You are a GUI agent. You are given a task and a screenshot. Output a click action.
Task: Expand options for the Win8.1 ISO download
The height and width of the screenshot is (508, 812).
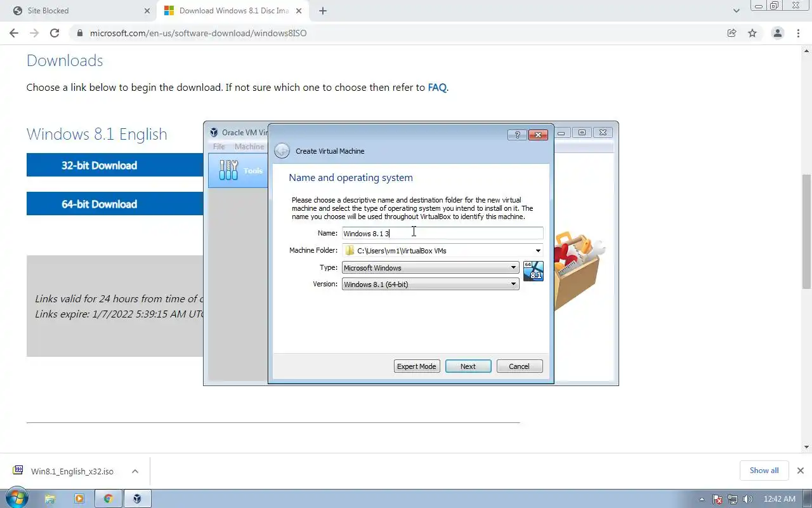135,471
